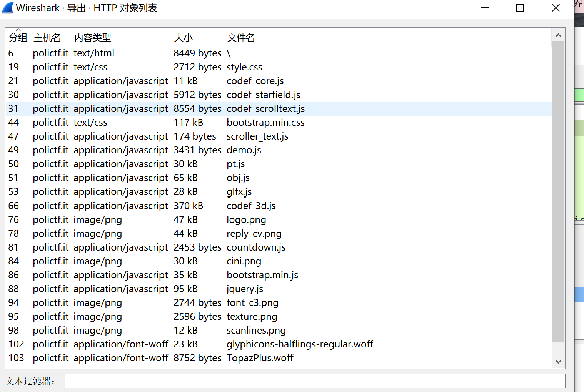584x392 pixels.
Task: Click the 5912 bytes size cell
Action: click(x=197, y=95)
